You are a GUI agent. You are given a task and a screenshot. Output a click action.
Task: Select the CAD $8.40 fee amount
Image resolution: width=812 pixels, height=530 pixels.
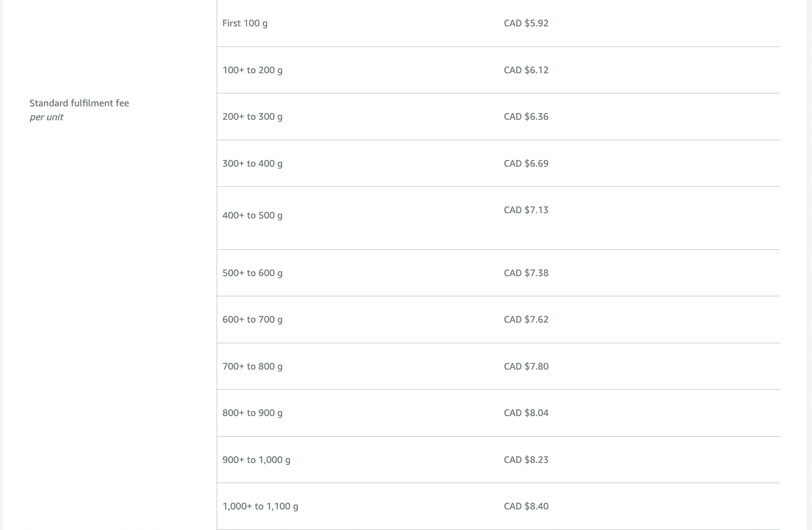526,506
